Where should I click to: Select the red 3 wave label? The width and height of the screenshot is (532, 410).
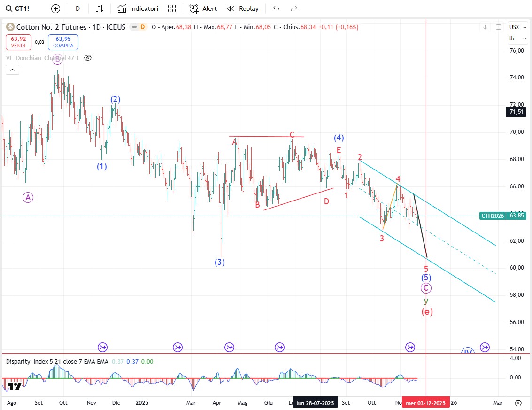click(382, 239)
